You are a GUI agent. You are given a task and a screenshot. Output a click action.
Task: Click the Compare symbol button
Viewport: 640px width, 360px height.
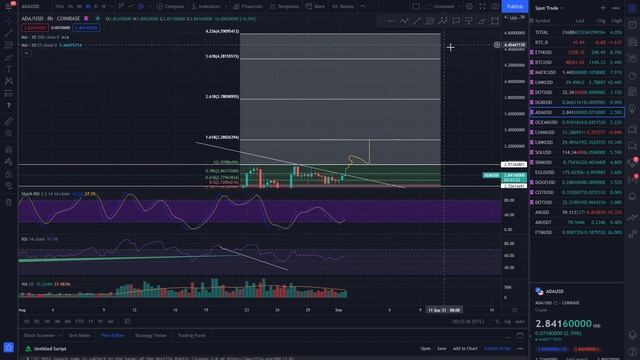[x=170, y=6]
